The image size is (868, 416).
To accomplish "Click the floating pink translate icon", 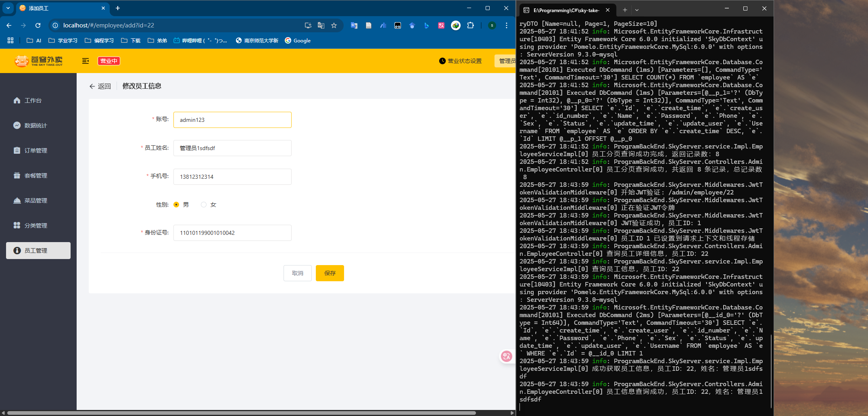I will click(506, 356).
